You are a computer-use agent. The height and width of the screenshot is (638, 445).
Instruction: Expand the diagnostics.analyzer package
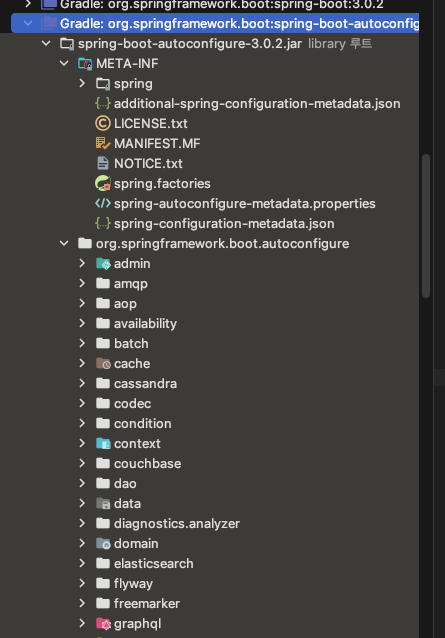pyautogui.click(x=82, y=523)
